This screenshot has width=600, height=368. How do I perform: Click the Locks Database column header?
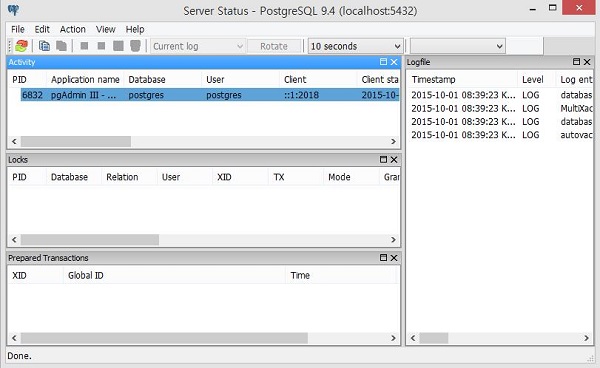point(74,177)
